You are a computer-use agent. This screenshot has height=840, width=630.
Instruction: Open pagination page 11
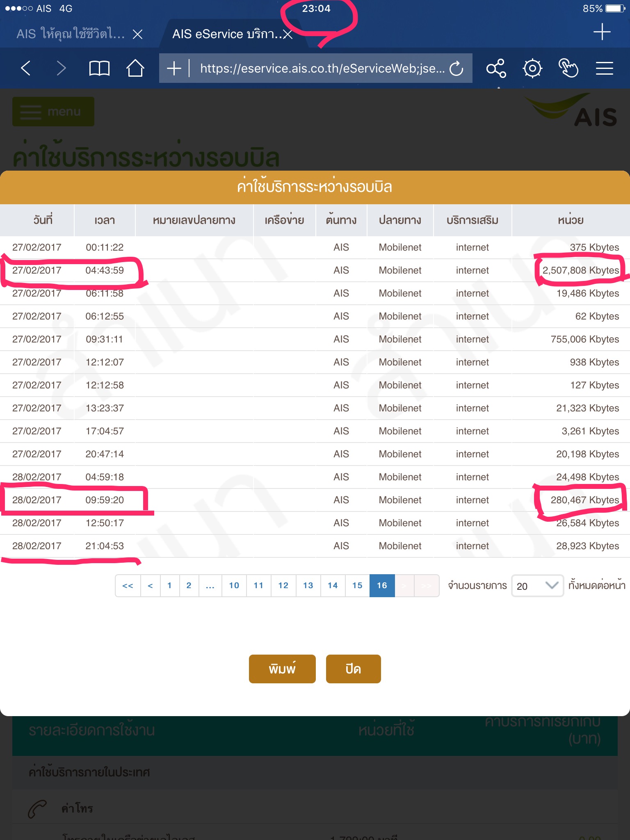tap(259, 586)
